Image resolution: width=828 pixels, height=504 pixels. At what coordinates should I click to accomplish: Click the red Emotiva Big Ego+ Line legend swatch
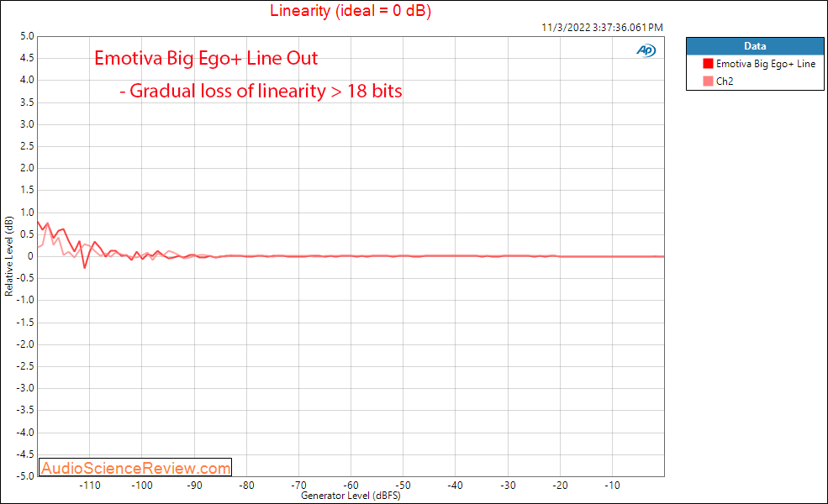[708, 63]
